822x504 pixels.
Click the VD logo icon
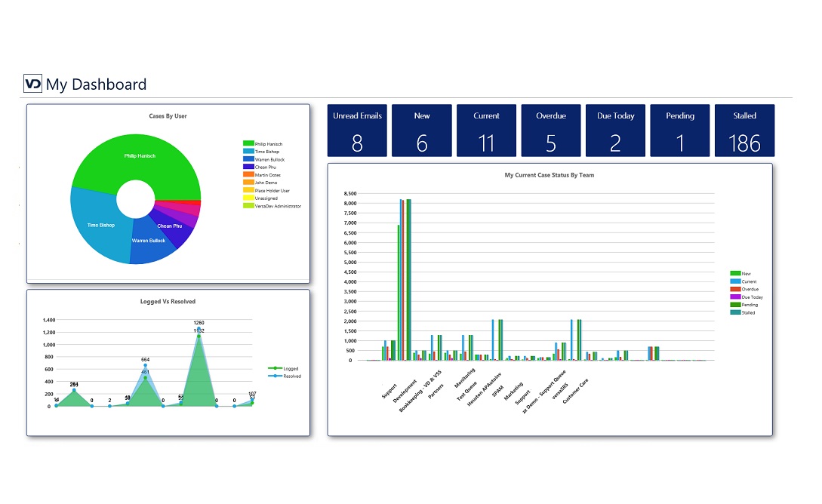coord(32,84)
